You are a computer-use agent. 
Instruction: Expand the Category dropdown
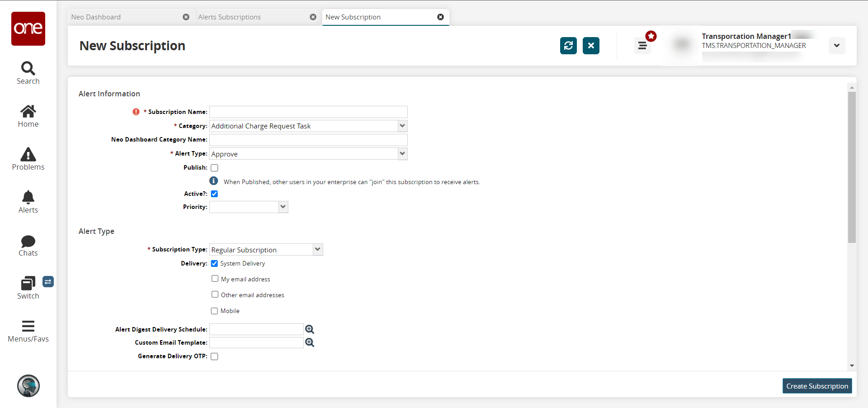pyautogui.click(x=402, y=126)
